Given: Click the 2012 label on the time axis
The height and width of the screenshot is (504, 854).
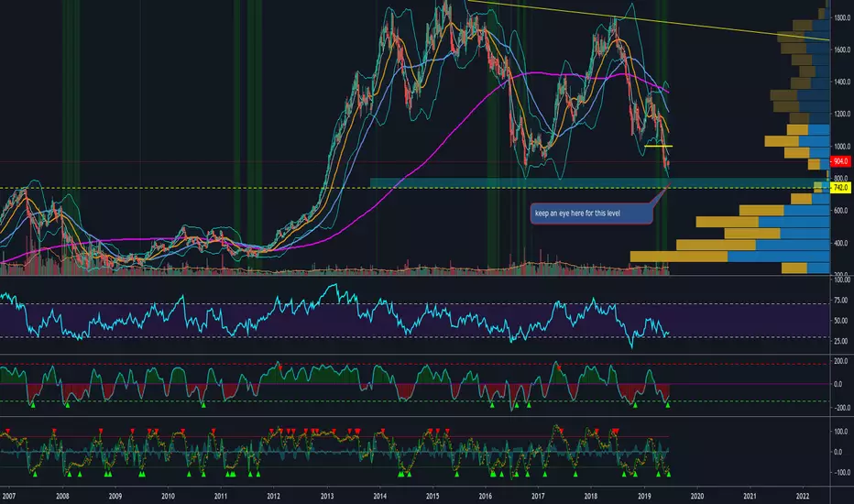Looking at the screenshot, I should (273, 497).
